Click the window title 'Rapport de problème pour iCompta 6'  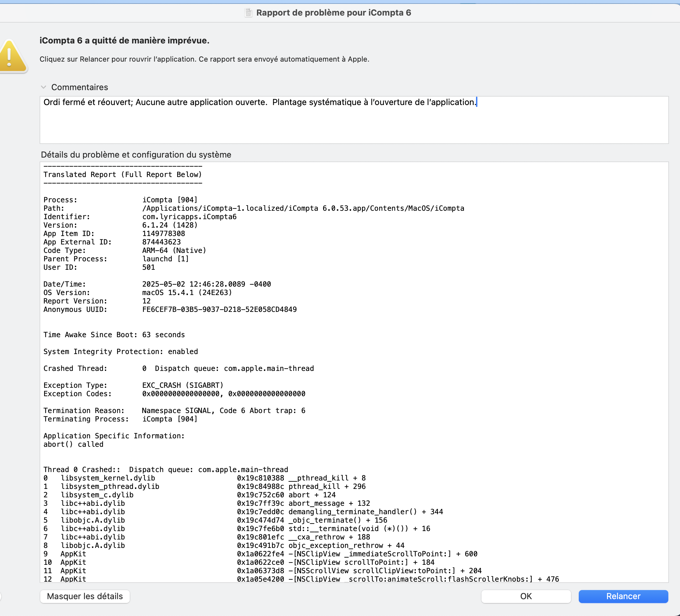[x=334, y=13]
